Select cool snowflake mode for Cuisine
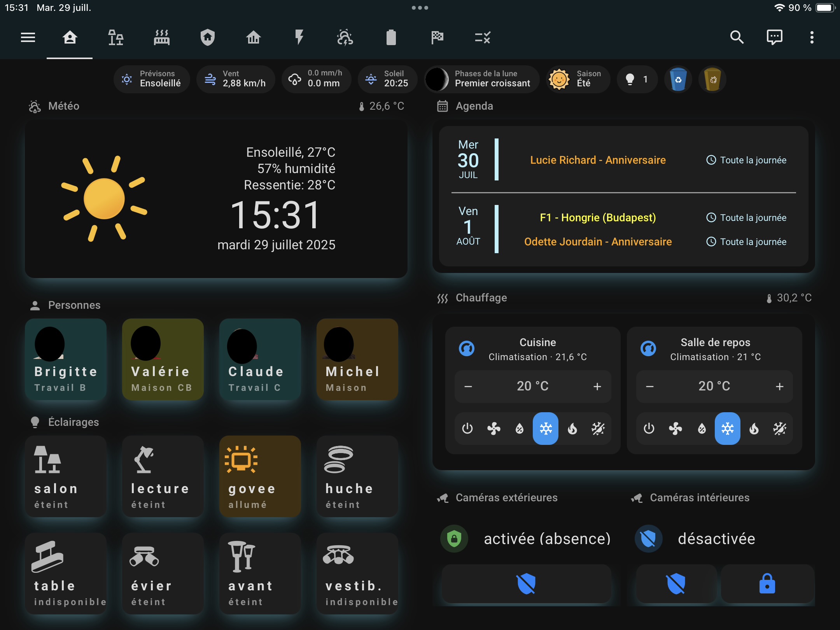 [x=546, y=429]
